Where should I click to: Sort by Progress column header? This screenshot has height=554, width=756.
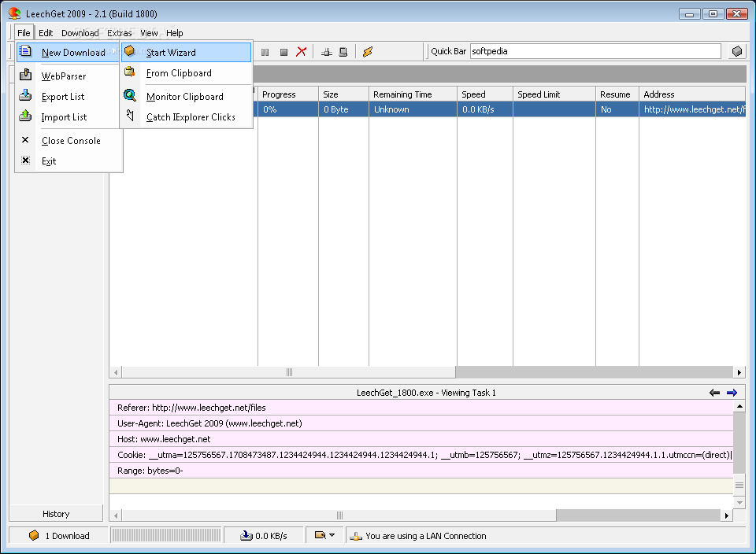288,94
